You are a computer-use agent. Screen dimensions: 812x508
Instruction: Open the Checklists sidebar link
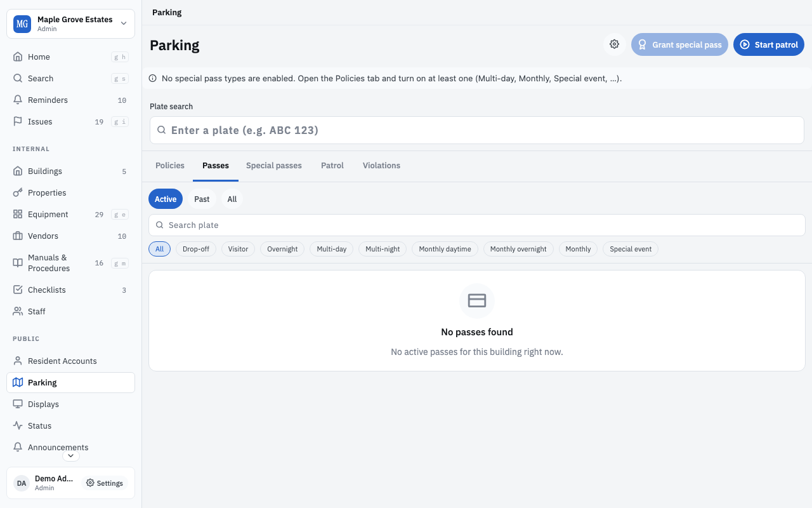(70, 290)
